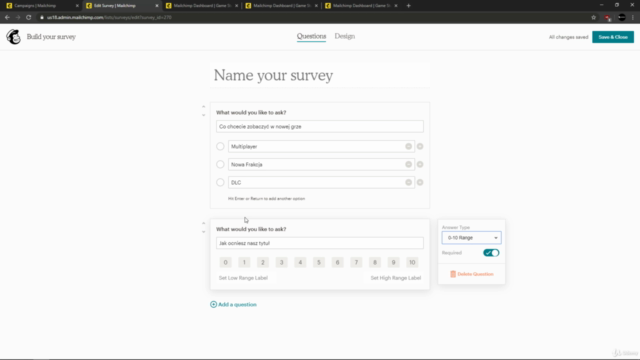The image size is (640, 360).
Task: Click the Save & Close button
Action: pos(613,37)
